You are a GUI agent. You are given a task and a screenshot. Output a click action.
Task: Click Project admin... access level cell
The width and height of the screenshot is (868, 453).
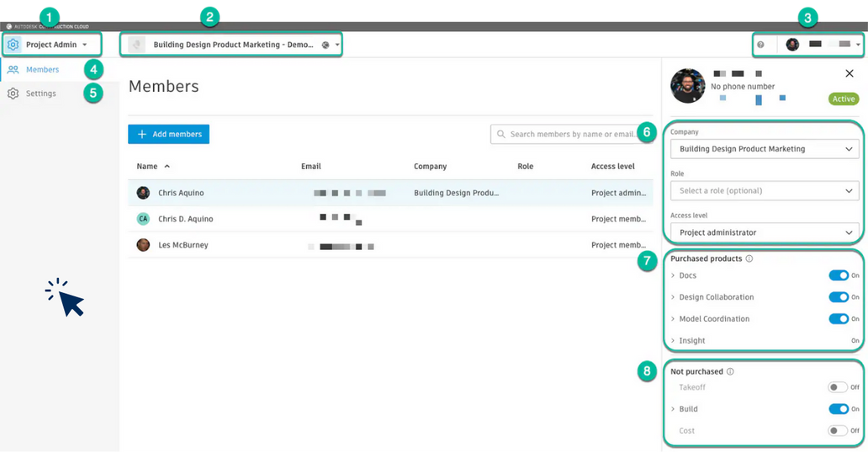click(x=618, y=193)
